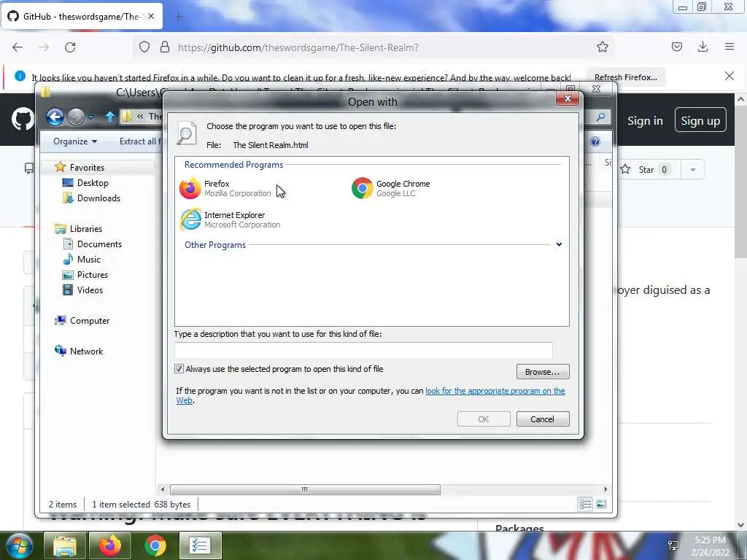Click GitHub Sign in link
This screenshot has height=560, width=747.
click(645, 121)
